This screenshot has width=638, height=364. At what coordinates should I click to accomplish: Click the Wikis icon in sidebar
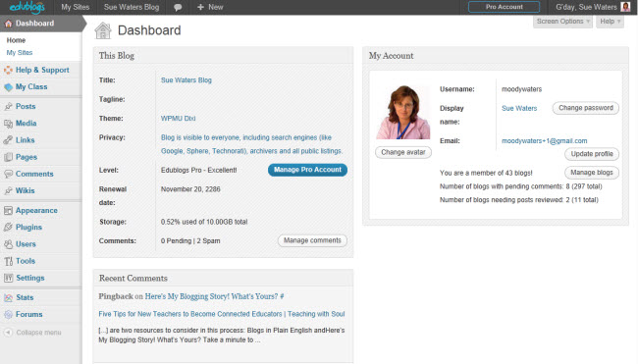[8, 190]
